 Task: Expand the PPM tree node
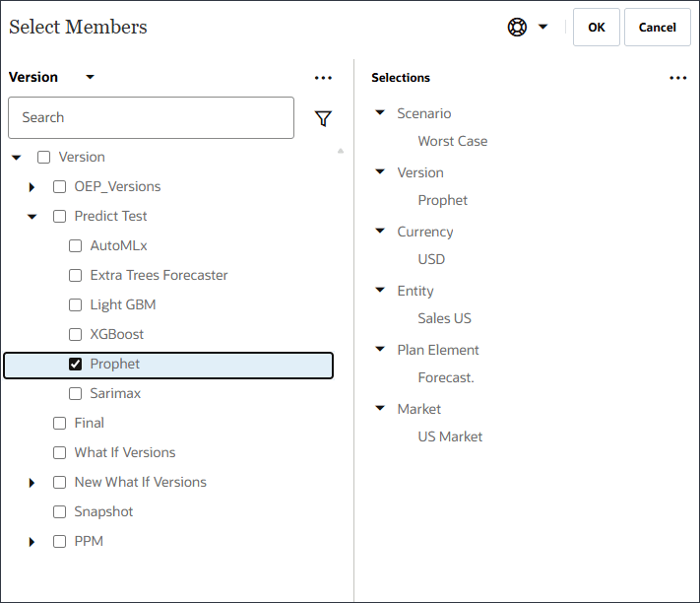(32, 542)
